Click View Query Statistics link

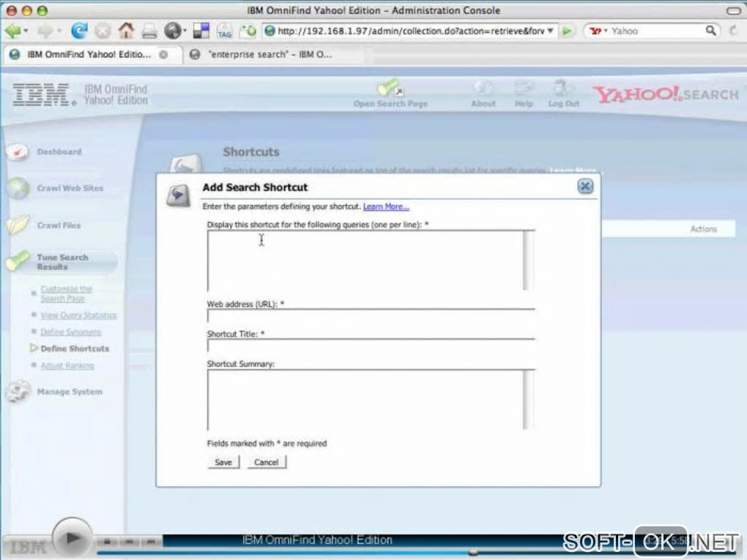click(x=78, y=316)
